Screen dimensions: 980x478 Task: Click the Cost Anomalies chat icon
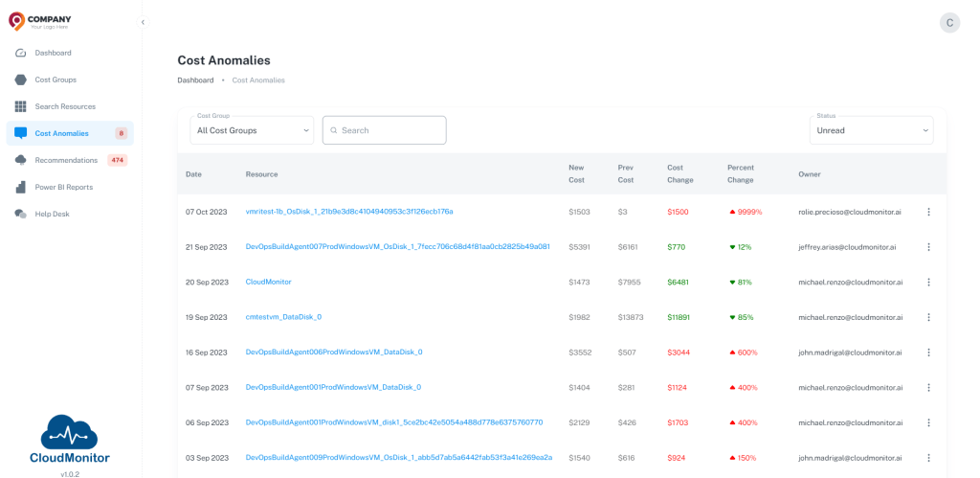click(21, 133)
